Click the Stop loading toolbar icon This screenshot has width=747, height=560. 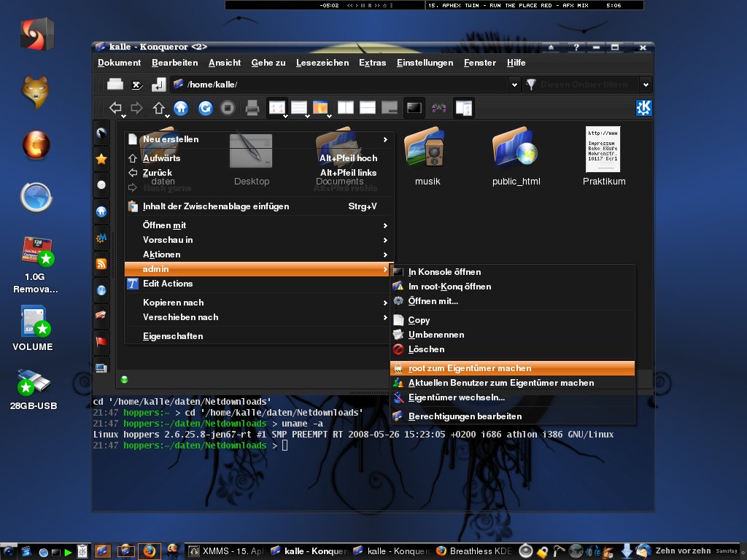[x=228, y=108]
